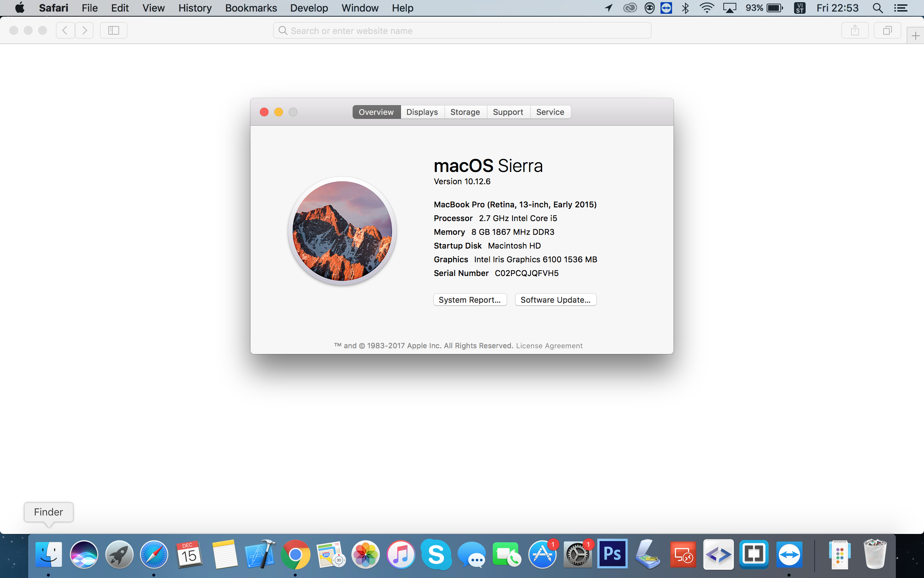This screenshot has width=924, height=578.
Task: Open the Share button in Safari toolbar
Action: 855,30
